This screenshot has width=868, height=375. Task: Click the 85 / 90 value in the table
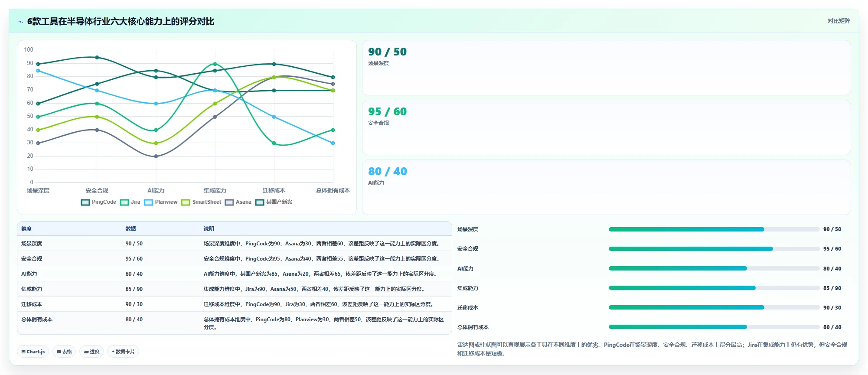coord(134,289)
